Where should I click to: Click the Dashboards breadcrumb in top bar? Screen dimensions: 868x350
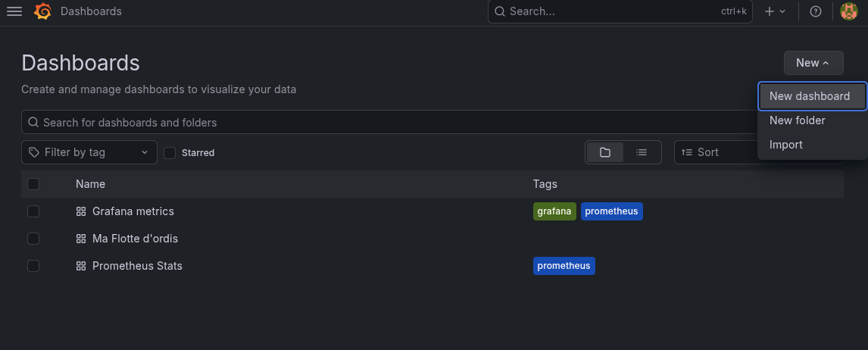(x=91, y=11)
